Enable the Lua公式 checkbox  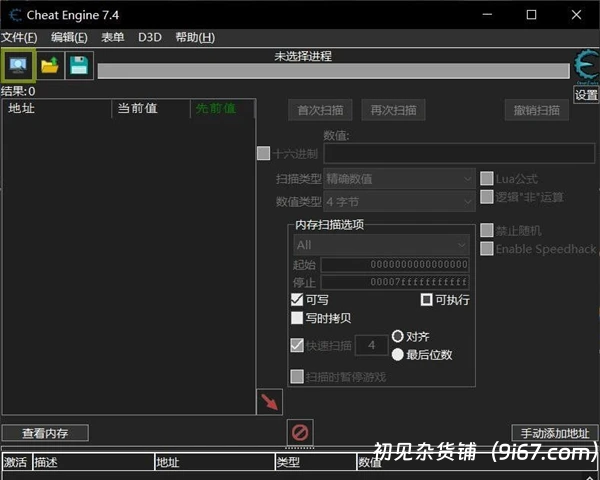(x=486, y=178)
